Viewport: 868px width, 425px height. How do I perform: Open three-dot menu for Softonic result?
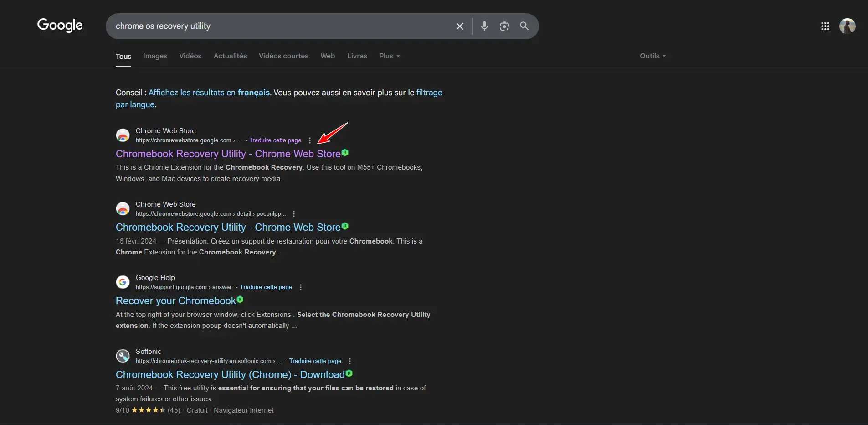click(x=349, y=361)
